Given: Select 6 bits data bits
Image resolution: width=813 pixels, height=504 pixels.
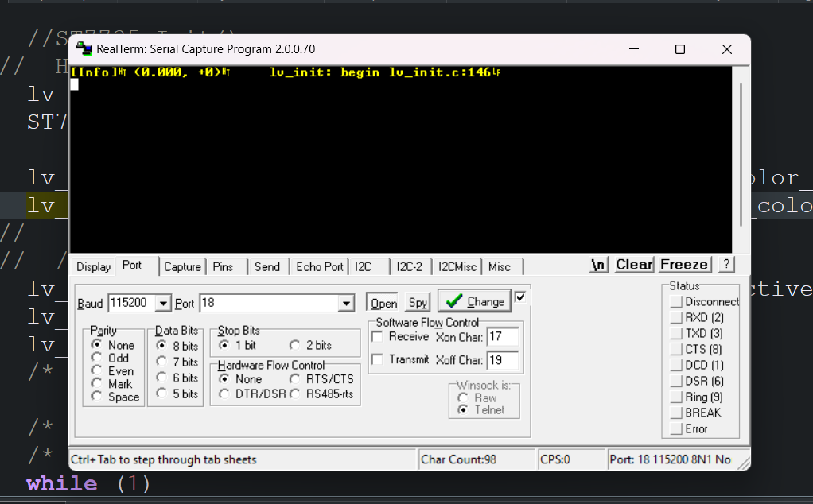Looking at the screenshot, I should 161,378.
